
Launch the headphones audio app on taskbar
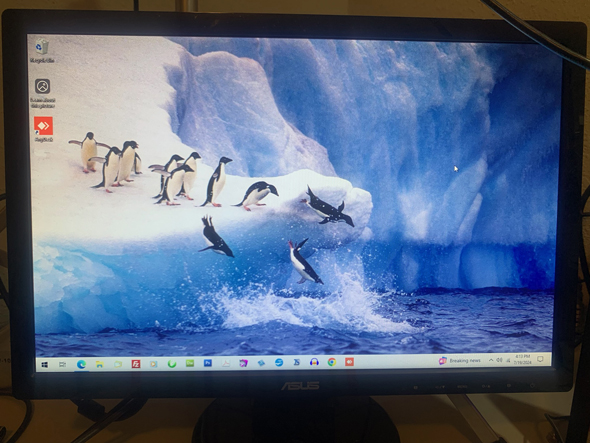pyautogui.click(x=314, y=362)
